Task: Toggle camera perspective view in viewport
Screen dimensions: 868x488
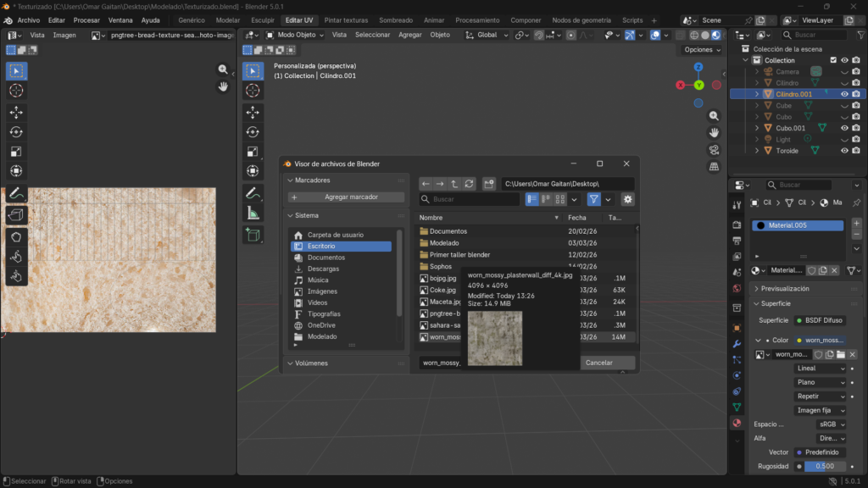Action: pyautogui.click(x=714, y=150)
